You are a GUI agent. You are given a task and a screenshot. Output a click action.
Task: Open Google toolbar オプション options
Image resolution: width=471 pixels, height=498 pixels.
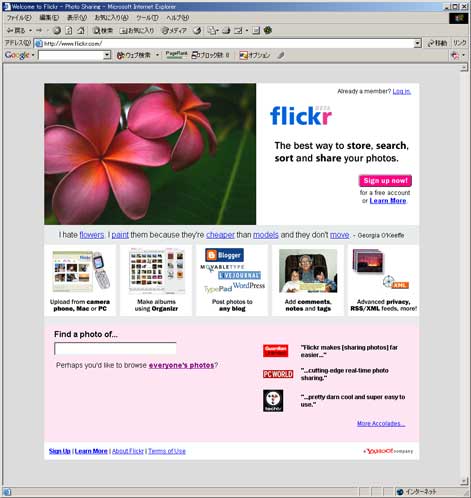point(255,55)
